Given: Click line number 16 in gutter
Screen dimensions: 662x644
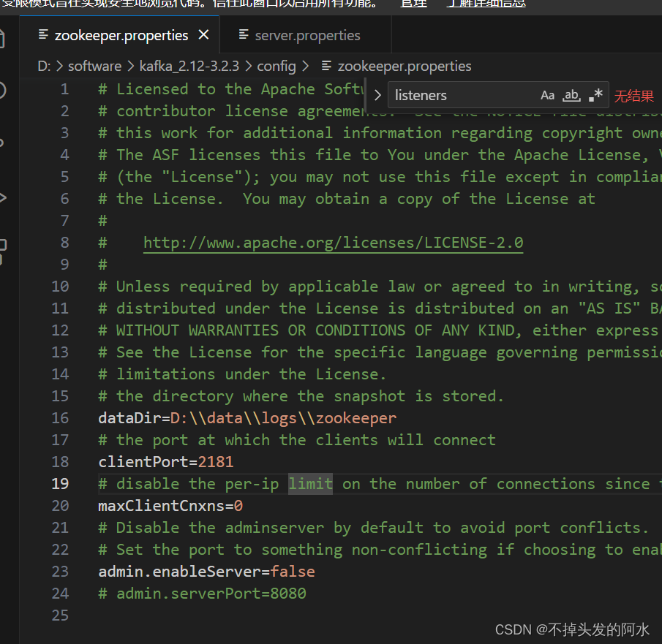Looking at the screenshot, I should [x=60, y=418].
